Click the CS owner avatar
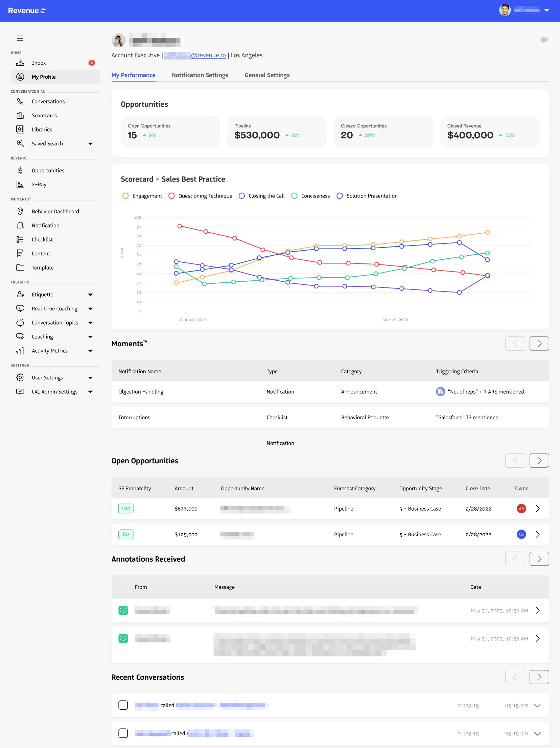 pyautogui.click(x=521, y=534)
